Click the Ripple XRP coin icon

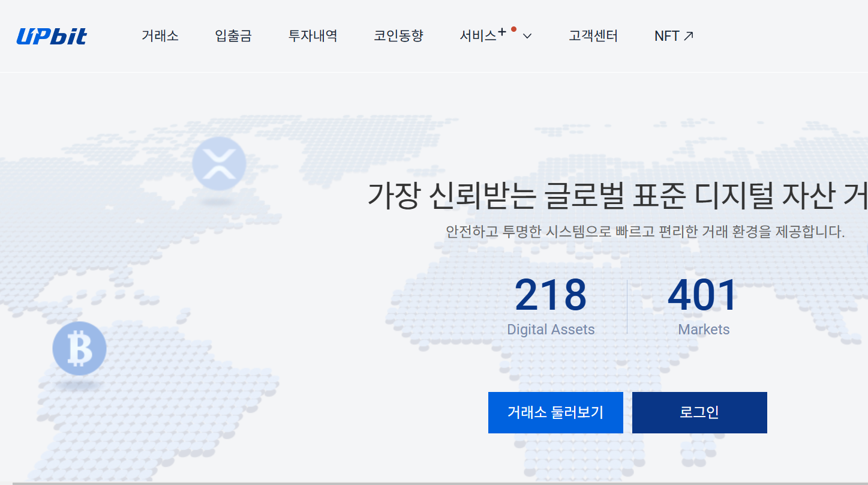[219, 163]
